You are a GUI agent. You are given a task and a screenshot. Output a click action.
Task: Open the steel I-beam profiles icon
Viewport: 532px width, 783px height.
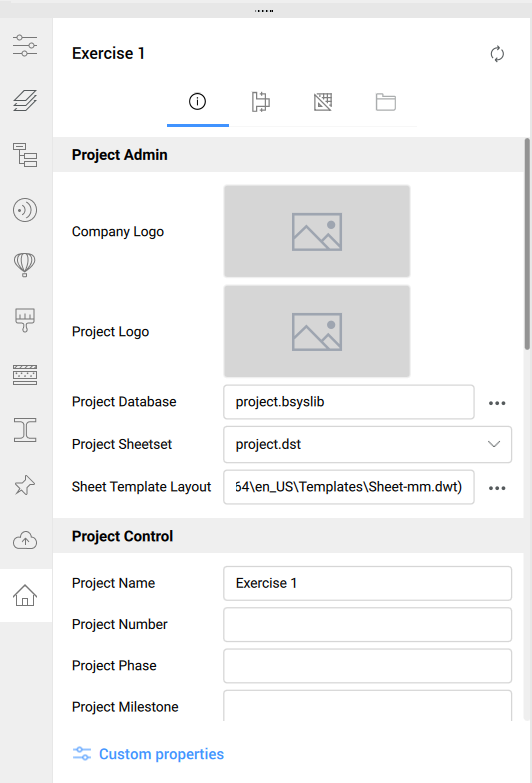point(25,430)
